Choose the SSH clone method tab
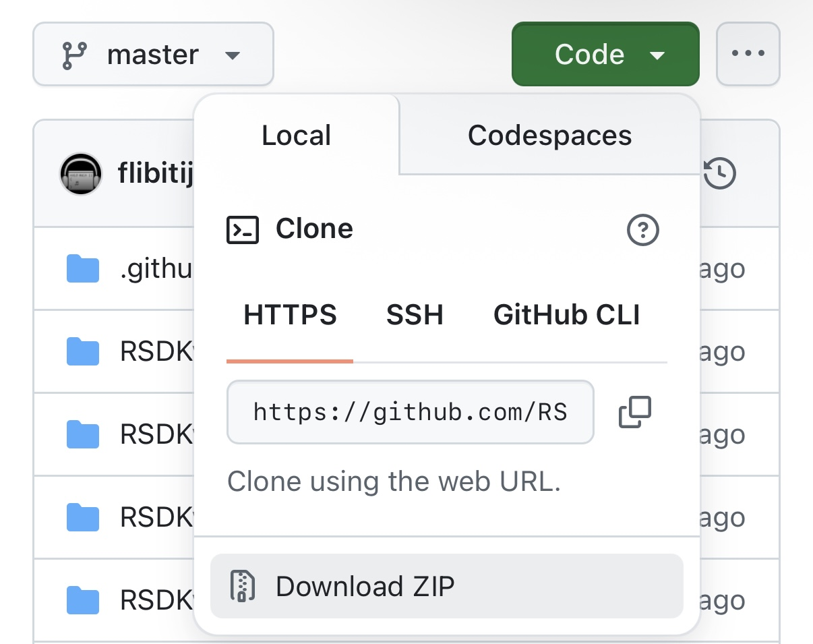Image resolution: width=813 pixels, height=644 pixels. pyautogui.click(x=415, y=315)
